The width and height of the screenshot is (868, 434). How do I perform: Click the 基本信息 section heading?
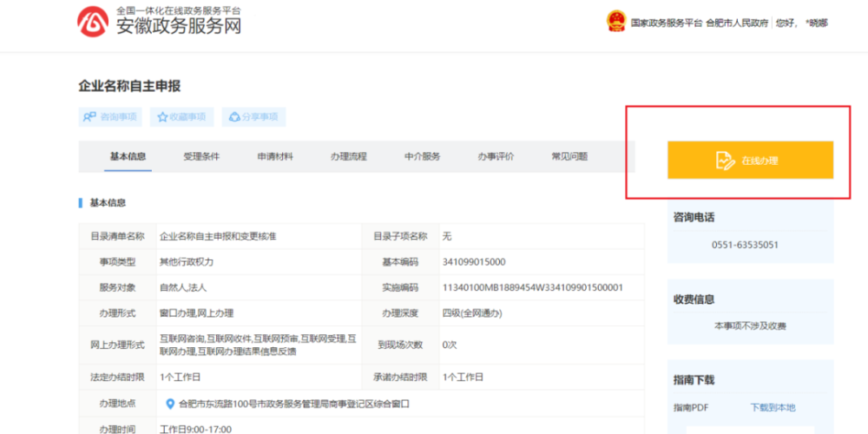[108, 202]
